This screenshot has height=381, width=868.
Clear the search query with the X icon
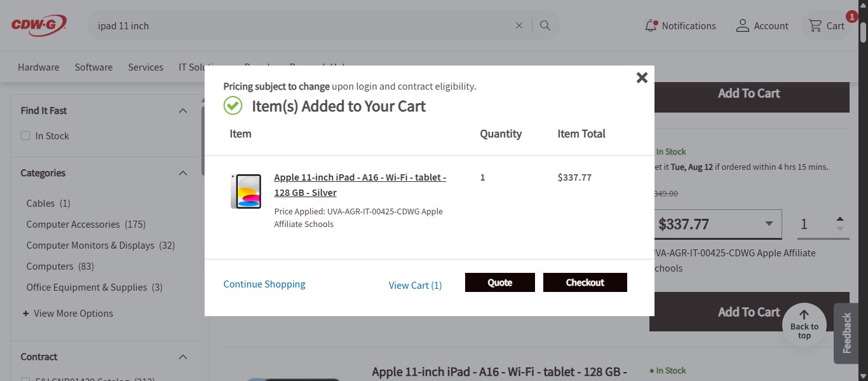coord(519,25)
